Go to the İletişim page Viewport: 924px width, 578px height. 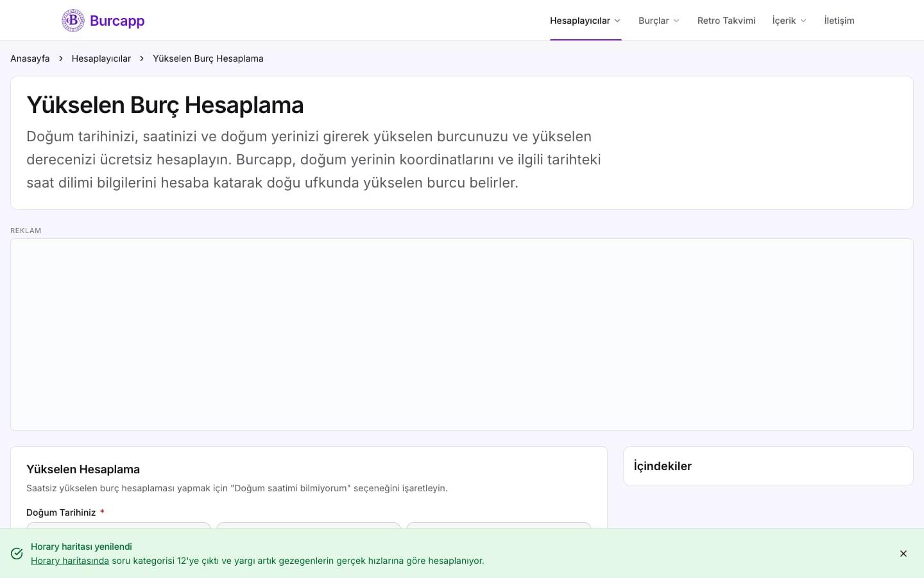coord(839,21)
